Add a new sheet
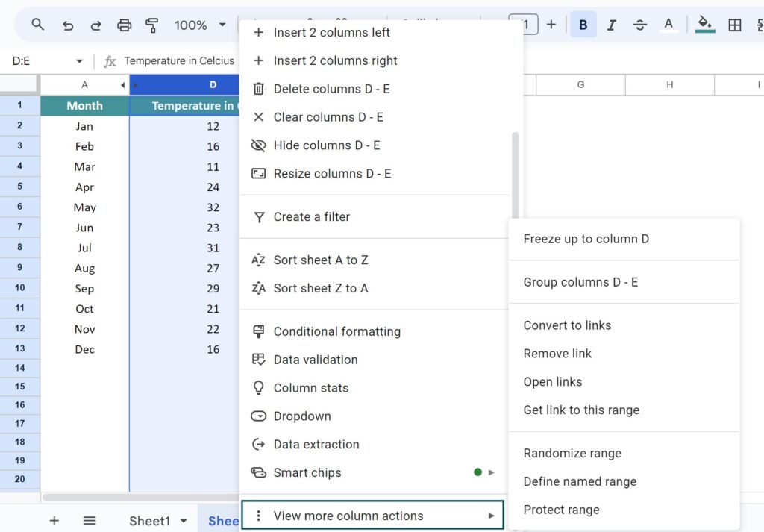This screenshot has width=764, height=532. pos(53,520)
